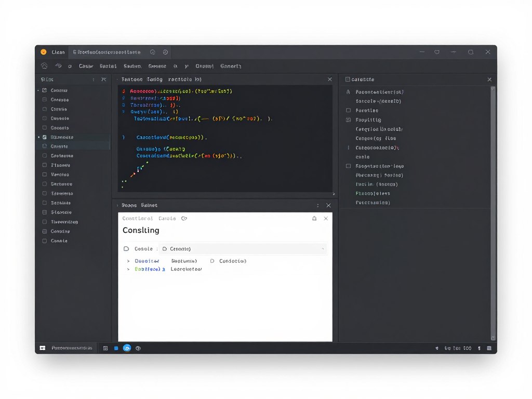Tick the first empty checkbox in right panel
This screenshot has height=399, width=532.
point(349,111)
